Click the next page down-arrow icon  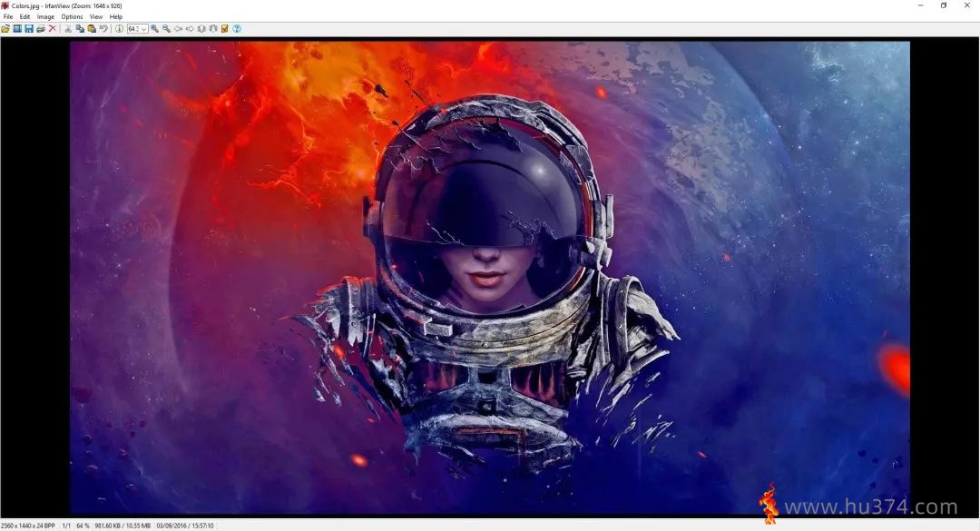pos(213,29)
